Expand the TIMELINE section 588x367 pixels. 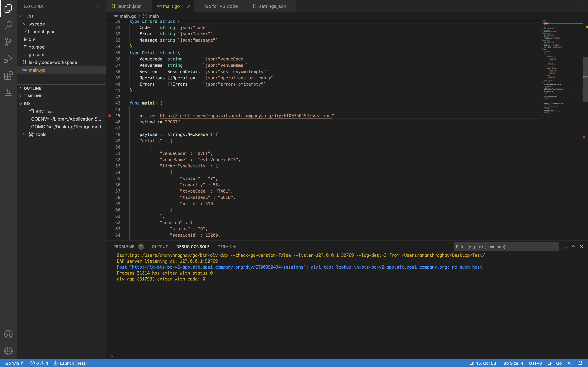pyautogui.click(x=34, y=96)
